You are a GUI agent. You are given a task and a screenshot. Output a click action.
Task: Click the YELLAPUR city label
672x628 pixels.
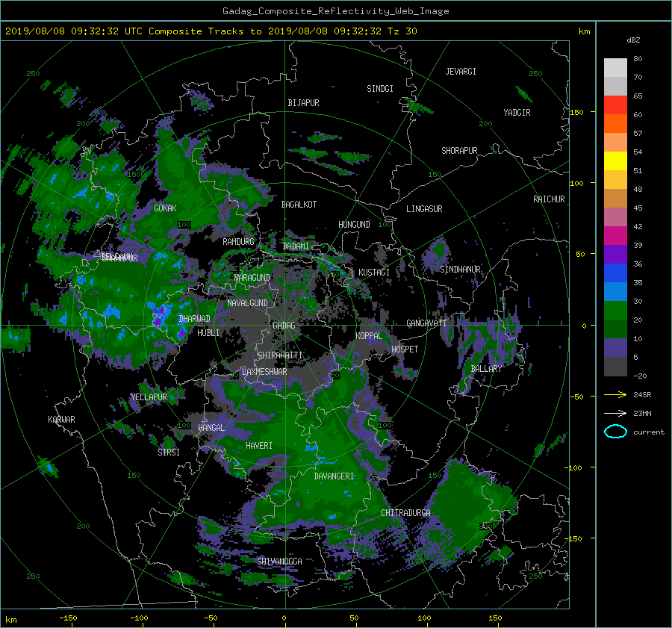point(149,397)
